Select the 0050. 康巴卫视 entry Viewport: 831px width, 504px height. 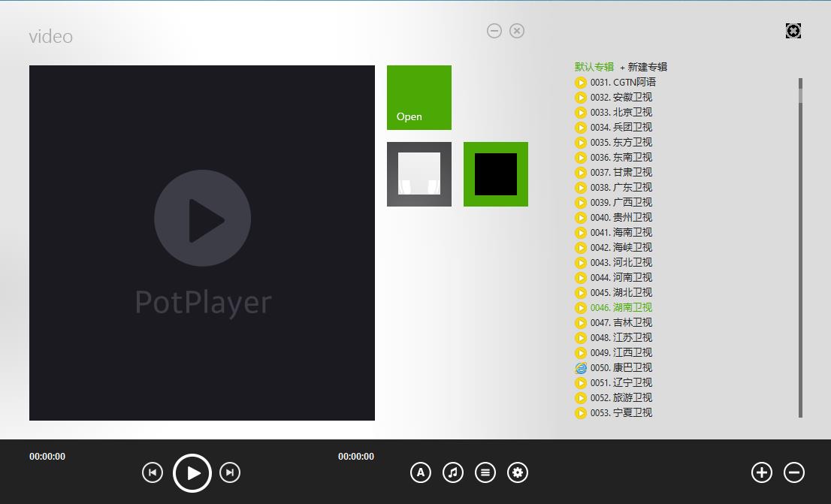(614, 368)
